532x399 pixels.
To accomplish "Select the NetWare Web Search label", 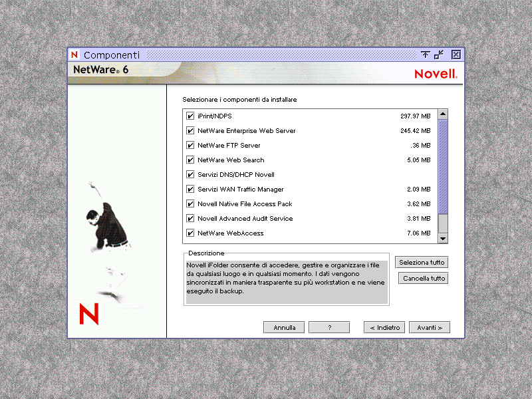I will tap(231, 160).
